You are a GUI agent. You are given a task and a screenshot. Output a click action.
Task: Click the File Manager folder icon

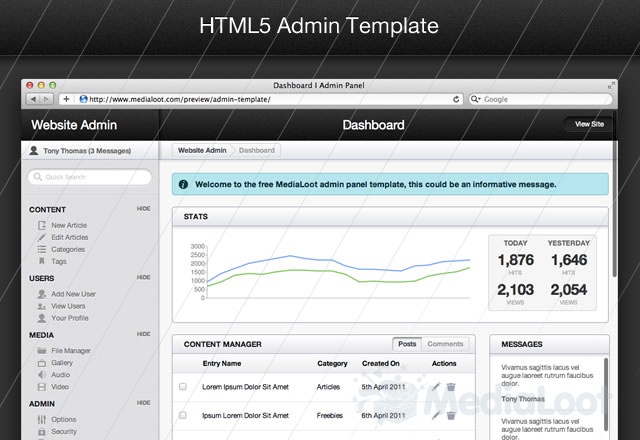pos(41,351)
